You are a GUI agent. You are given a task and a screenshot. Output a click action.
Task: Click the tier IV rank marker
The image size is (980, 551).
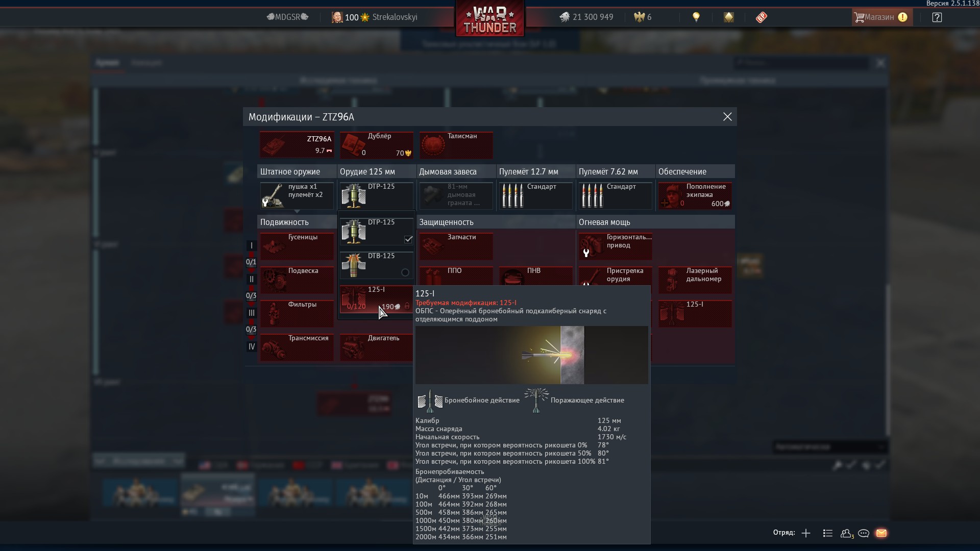coord(251,347)
